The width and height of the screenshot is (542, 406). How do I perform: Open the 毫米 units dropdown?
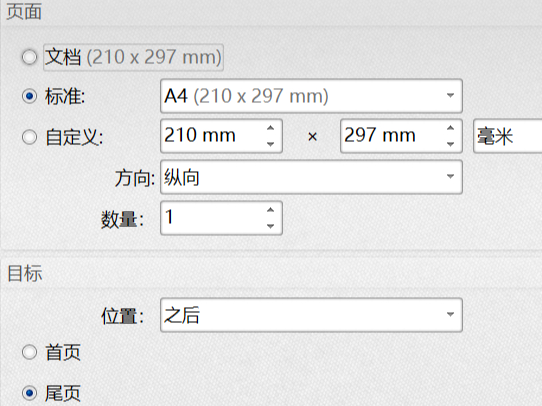tap(507, 136)
